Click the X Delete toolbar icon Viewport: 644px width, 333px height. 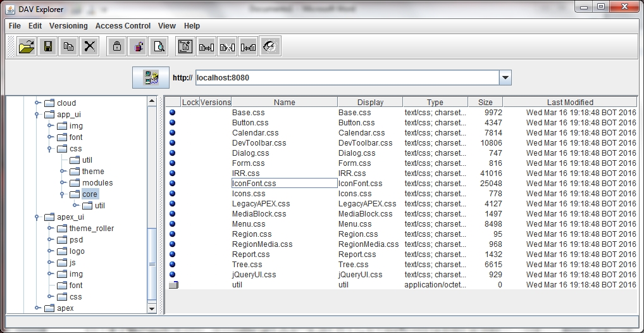coord(90,46)
